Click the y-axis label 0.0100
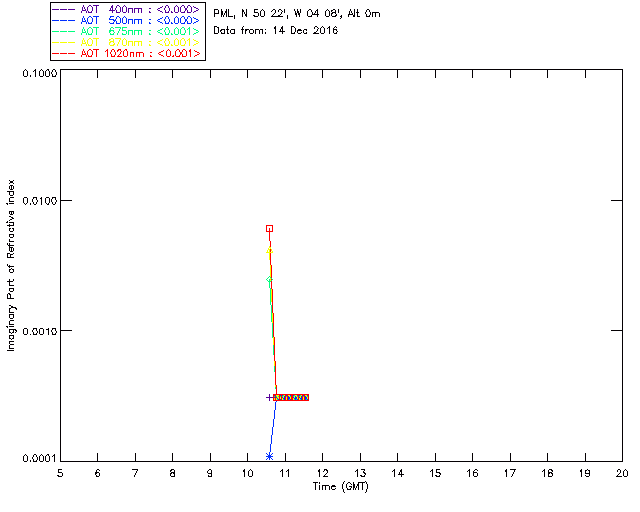640x512 pixels. pos(40,201)
